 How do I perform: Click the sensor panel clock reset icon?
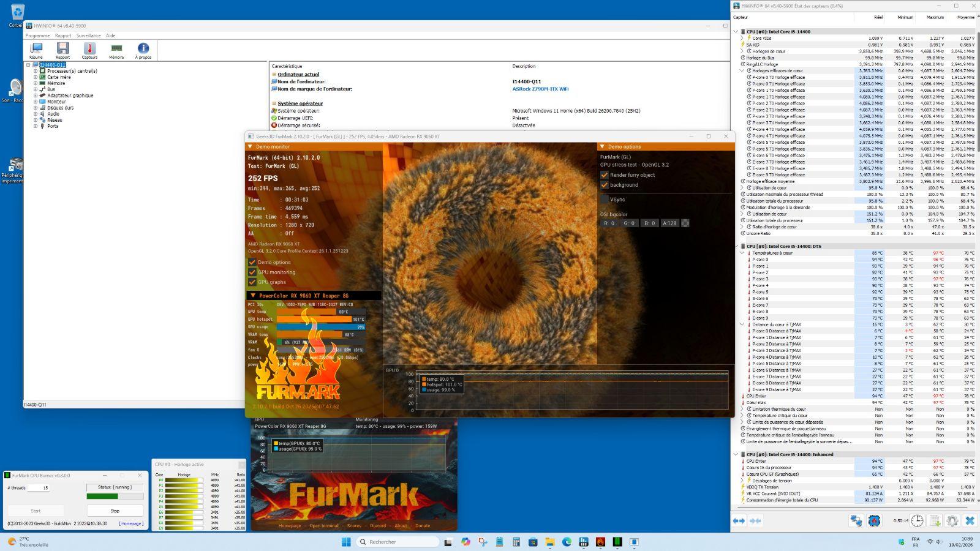pyautogui.click(x=917, y=520)
